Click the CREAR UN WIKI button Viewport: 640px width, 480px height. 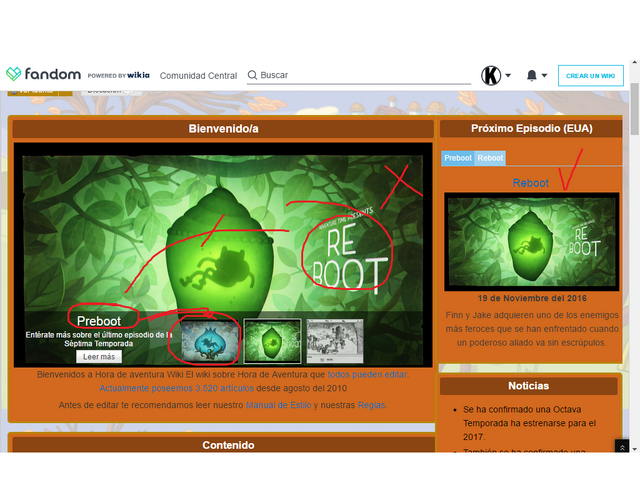point(591,76)
